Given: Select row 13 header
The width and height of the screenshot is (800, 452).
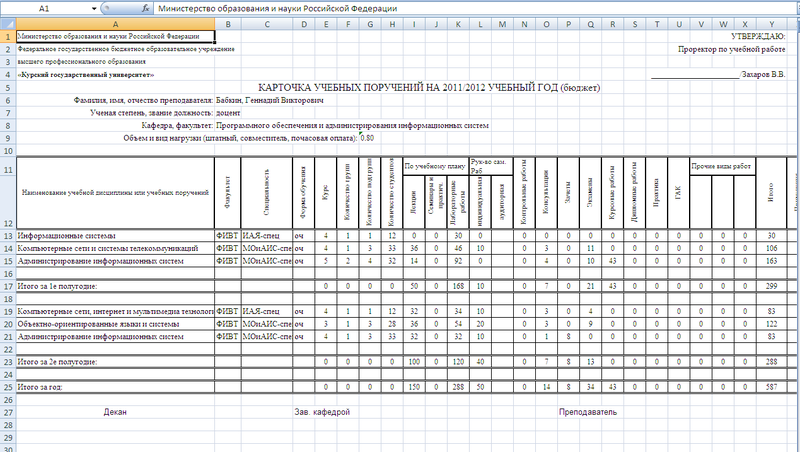Looking at the screenshot, I should point(8,236).
